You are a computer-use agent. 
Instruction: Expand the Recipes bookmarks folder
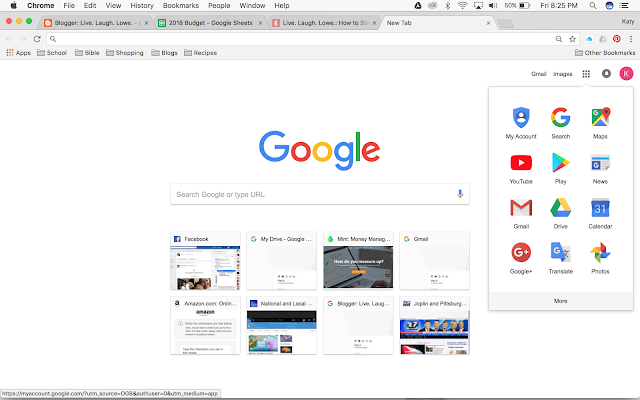[200, 53]
